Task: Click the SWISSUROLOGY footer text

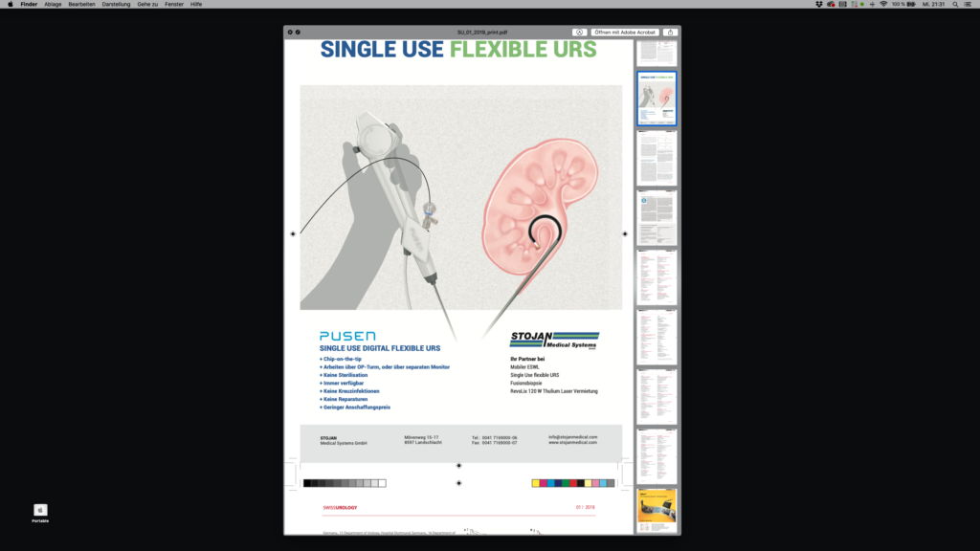Action: [340, 507]
